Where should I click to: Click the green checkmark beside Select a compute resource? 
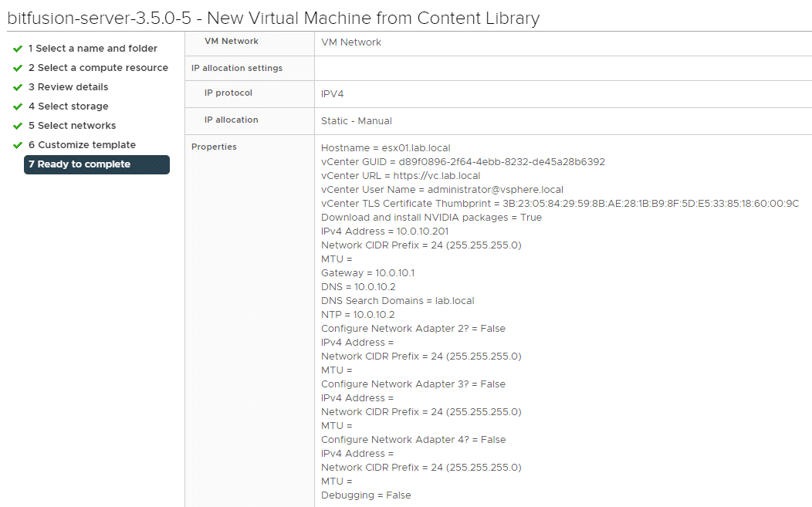18,68
